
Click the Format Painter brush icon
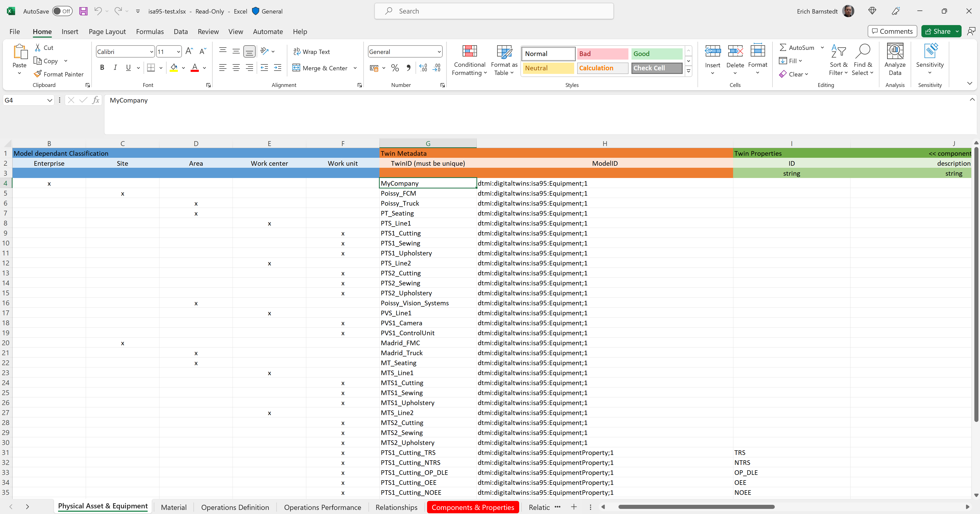(38, 74)
